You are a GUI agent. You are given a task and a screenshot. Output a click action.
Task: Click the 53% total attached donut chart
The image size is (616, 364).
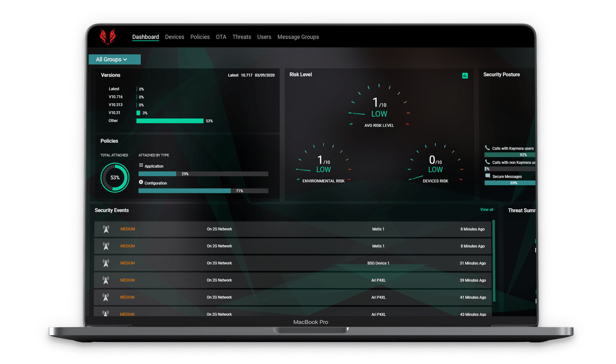(115, 177)
